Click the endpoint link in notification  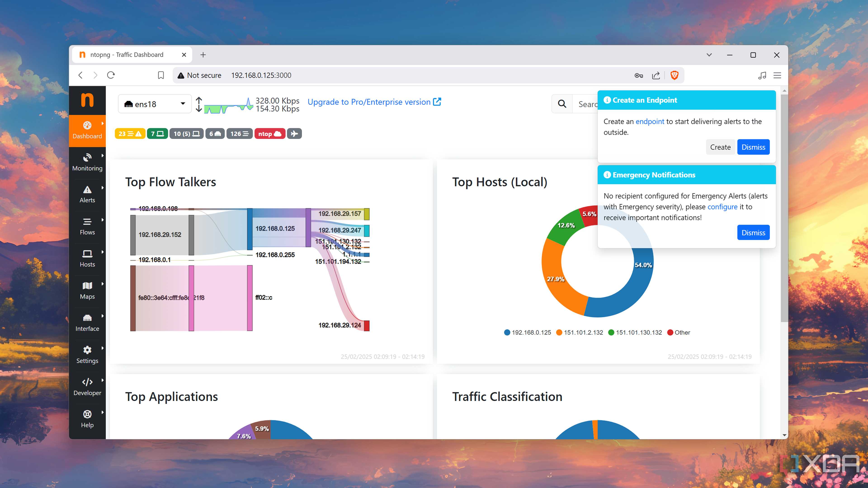pyautogui.click(x=650, y=122)
